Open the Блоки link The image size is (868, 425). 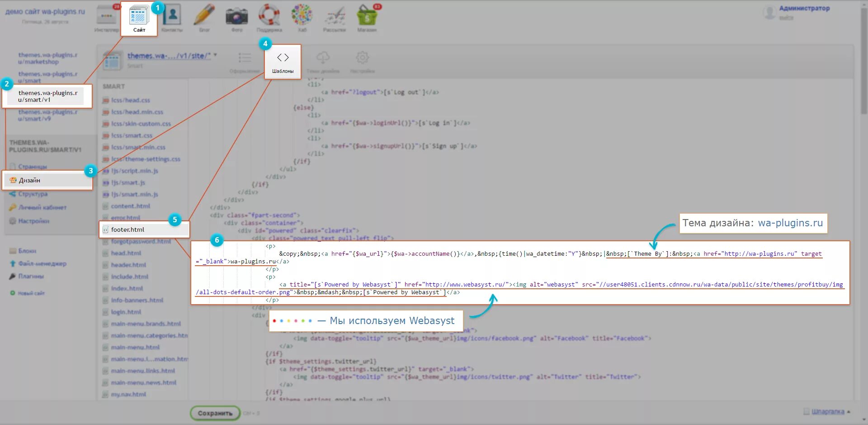[28, 251]
